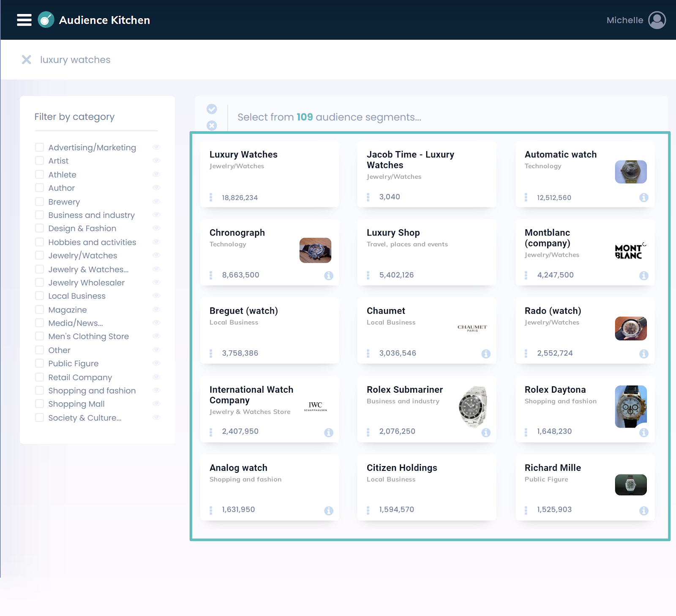Open the Rolex Daytona watch thumbnail

click(631, 407)
